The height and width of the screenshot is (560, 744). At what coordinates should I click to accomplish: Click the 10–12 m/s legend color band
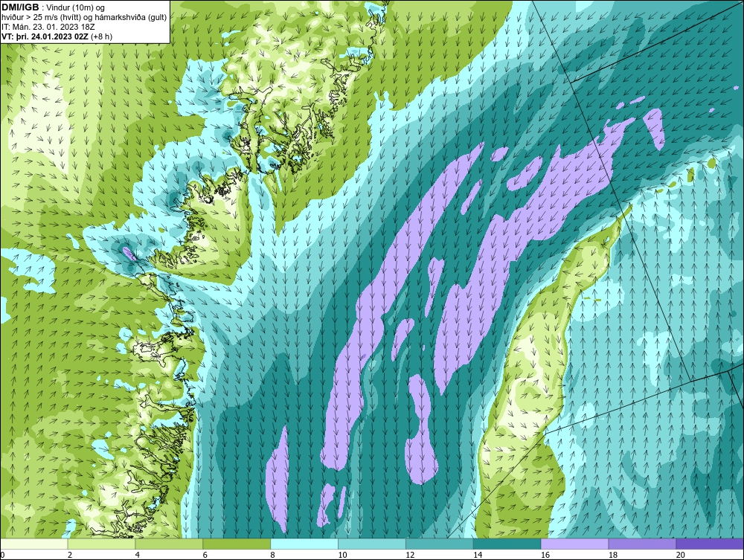[372, 544]
